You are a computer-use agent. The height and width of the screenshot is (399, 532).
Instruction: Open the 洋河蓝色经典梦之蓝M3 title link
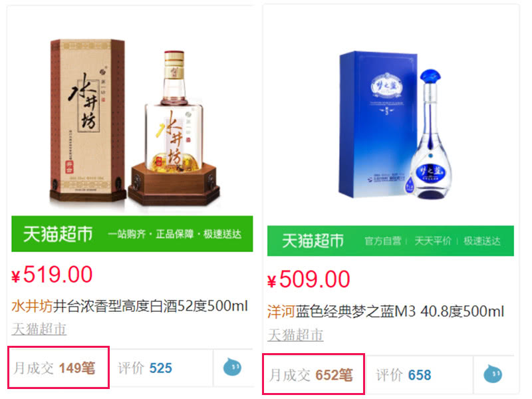(x=386, y=311)
